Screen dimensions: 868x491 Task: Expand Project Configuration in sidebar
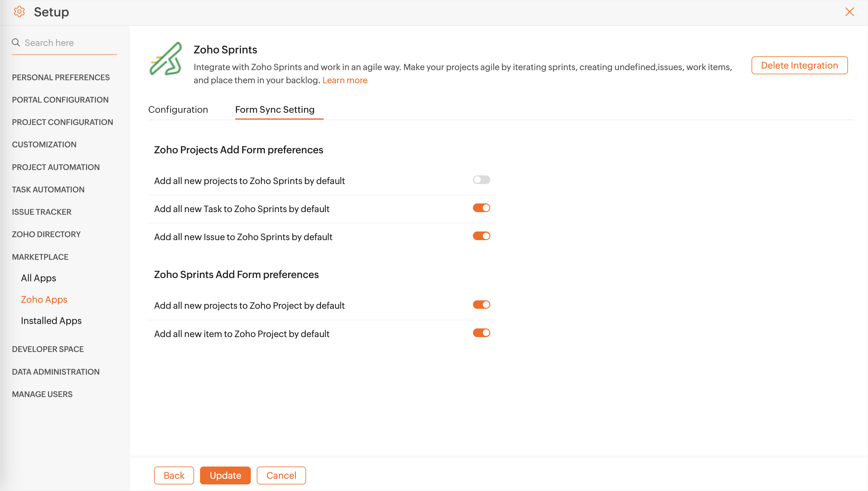click(x=62, y=122)
